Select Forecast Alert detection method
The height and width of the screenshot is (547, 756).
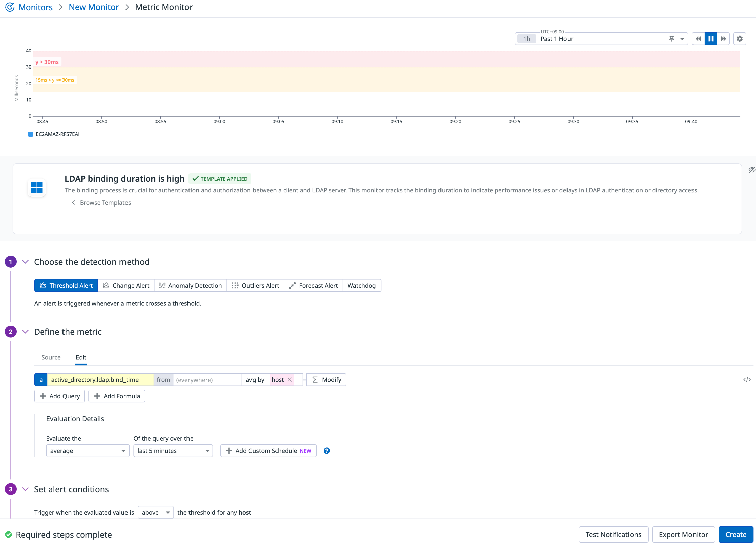pyautogui.click(x=313, y=286)
